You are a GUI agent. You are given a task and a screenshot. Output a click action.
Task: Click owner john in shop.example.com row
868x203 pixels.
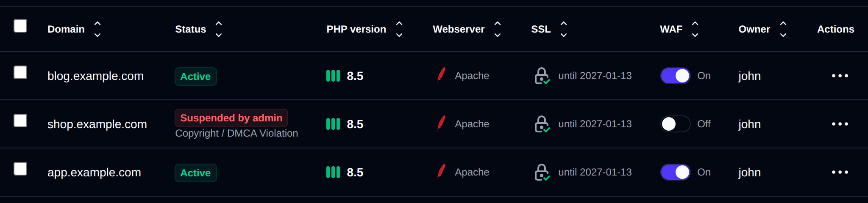point(749,124)
